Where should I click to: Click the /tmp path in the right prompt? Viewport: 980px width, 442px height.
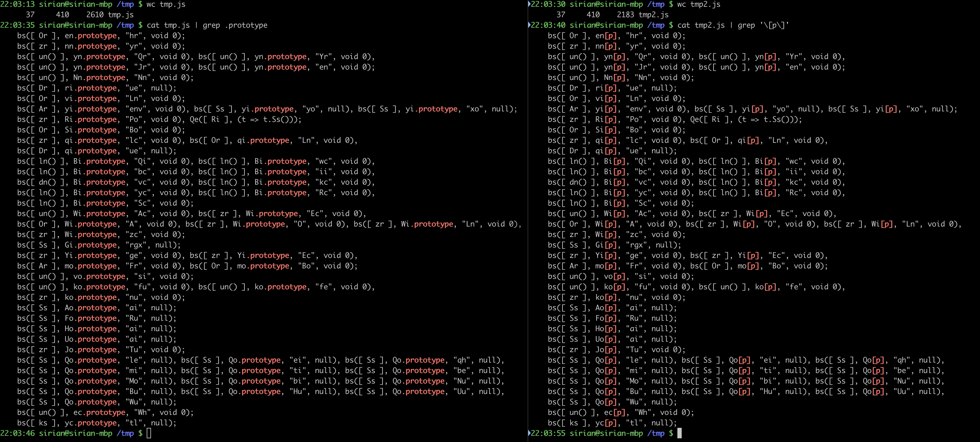tap(655, 5)
